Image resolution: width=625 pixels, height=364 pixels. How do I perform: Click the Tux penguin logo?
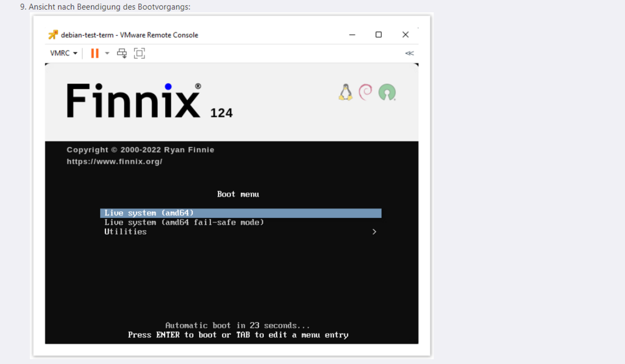[345, 92]
